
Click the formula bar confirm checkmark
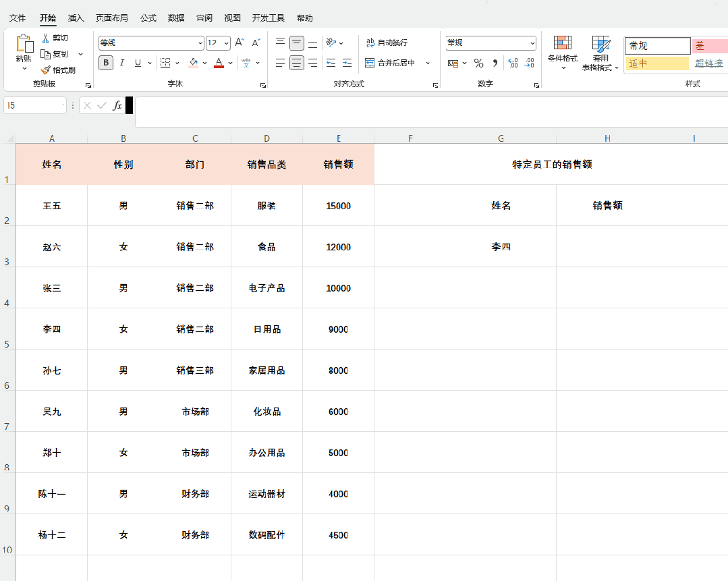[x=102, y=105]
